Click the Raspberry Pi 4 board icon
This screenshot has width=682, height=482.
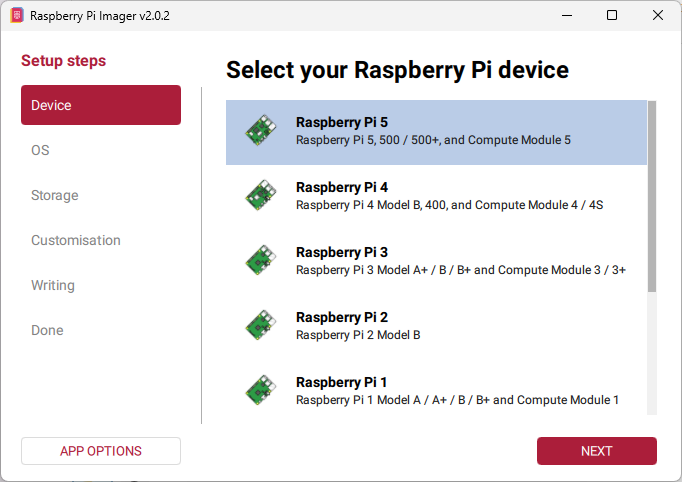[261, 195]
